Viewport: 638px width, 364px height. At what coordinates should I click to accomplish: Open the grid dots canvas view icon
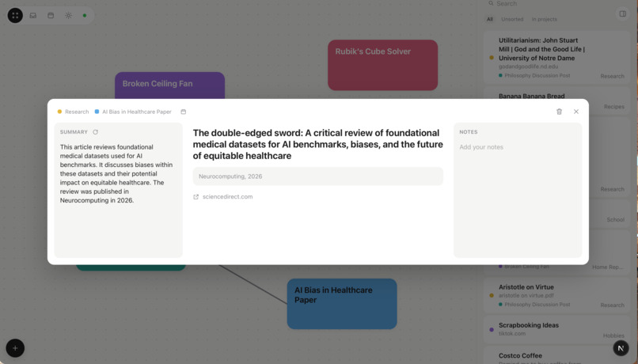click(x=15, y=16)
